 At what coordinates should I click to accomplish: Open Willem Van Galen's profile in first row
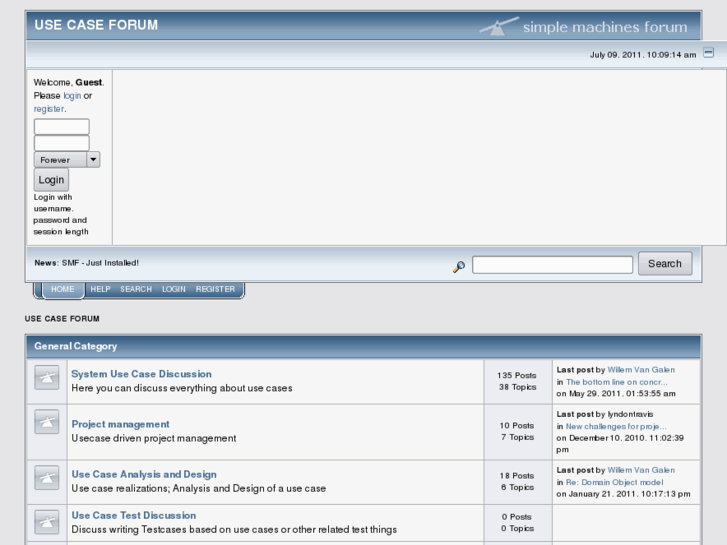coord(641,370)
